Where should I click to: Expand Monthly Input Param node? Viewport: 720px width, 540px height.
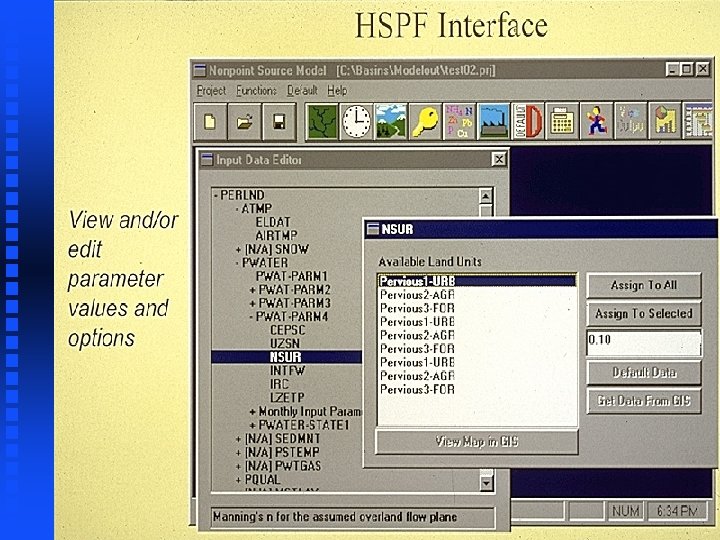[253, 412]
